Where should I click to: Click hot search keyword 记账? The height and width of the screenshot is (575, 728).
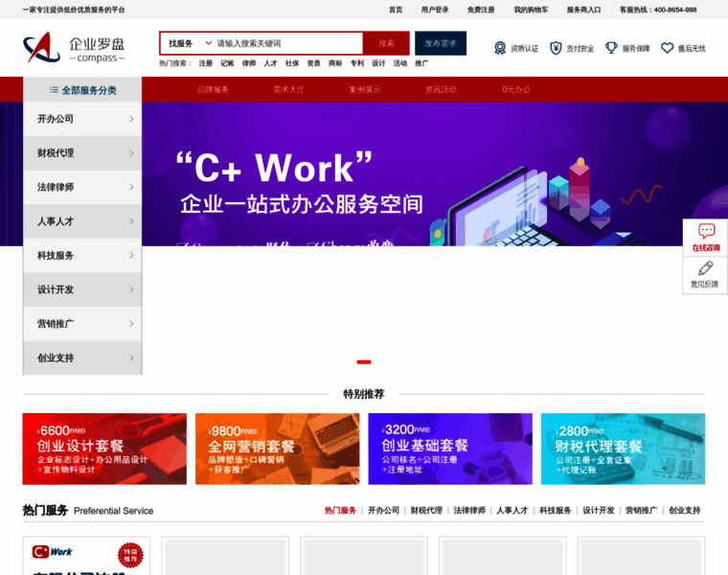(x=228, y=63)
